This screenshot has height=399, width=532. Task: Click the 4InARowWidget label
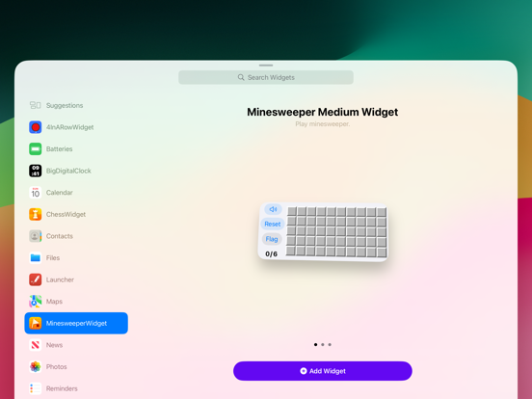click(70, 127)
